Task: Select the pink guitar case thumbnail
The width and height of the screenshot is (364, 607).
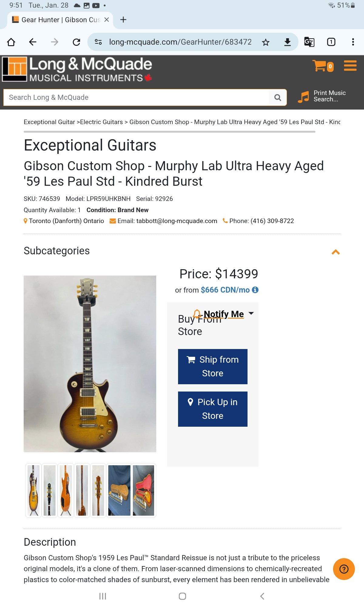Action: click(143, 490)
